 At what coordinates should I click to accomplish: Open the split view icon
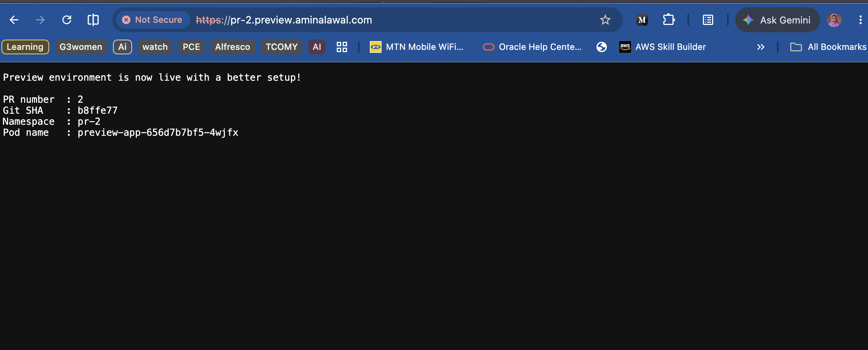pyautogui.click(x=93, y=20)
